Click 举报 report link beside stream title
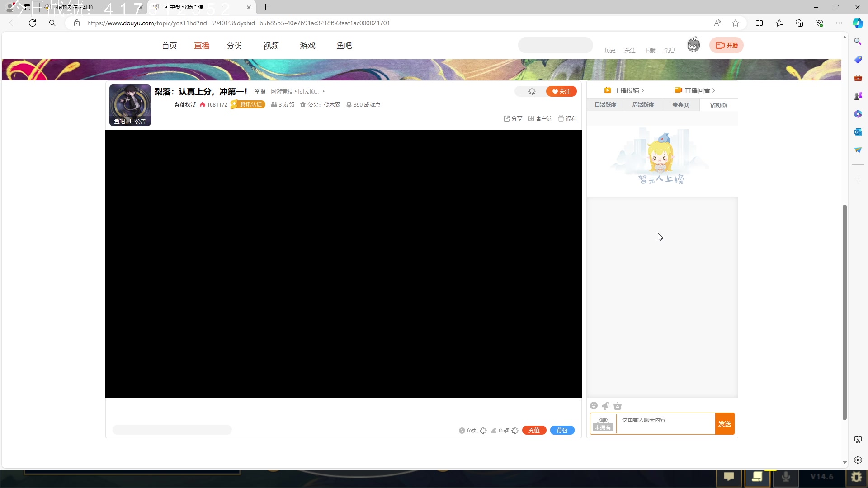This screenshot has height=488, width=868. [260, 92]
